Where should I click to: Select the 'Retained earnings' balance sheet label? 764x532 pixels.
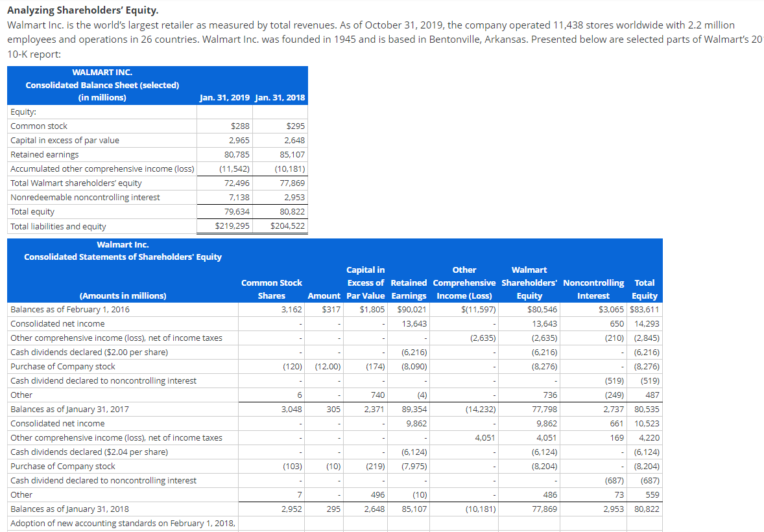[x=44, y=154]
